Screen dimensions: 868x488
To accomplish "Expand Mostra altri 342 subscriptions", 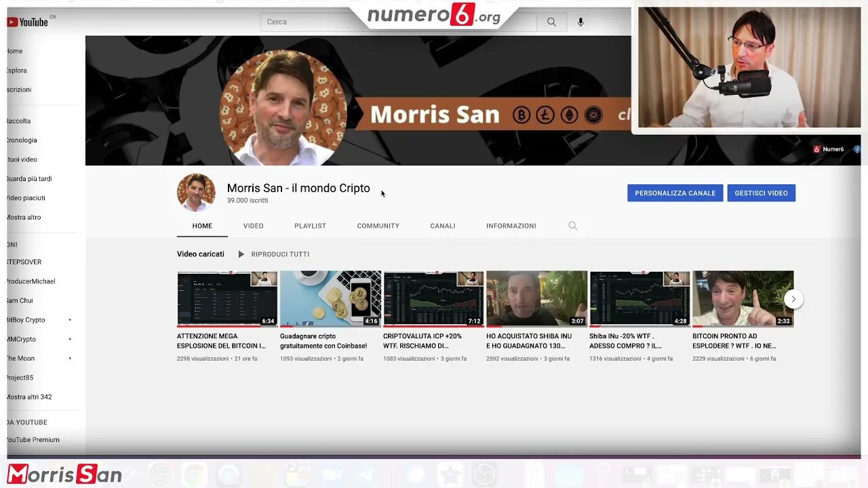I will [x=29, y=397].
